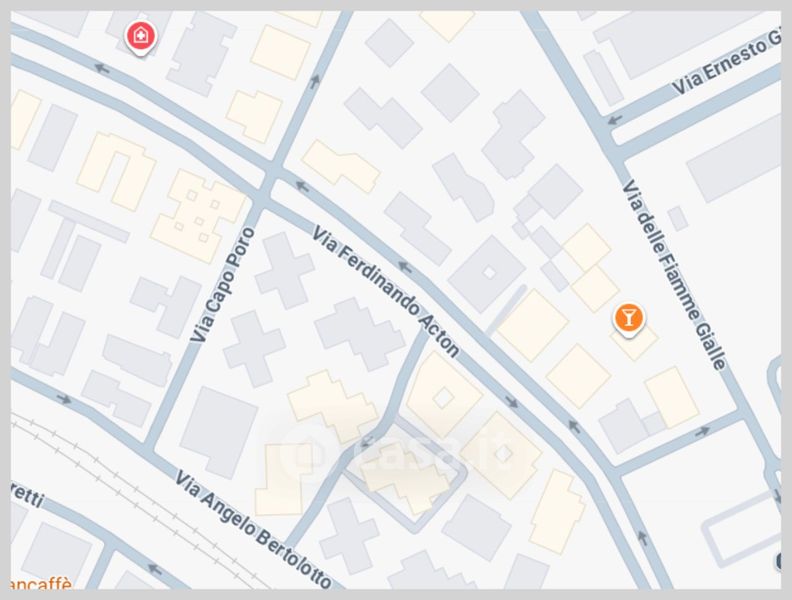Click the right-pointing arrow above the railway tracks
Viewport: 792px width, 600px height.
64,399
